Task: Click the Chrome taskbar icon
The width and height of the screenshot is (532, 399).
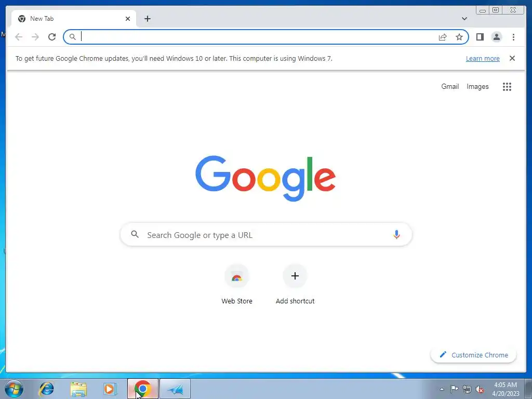Action: coord(142,389)
